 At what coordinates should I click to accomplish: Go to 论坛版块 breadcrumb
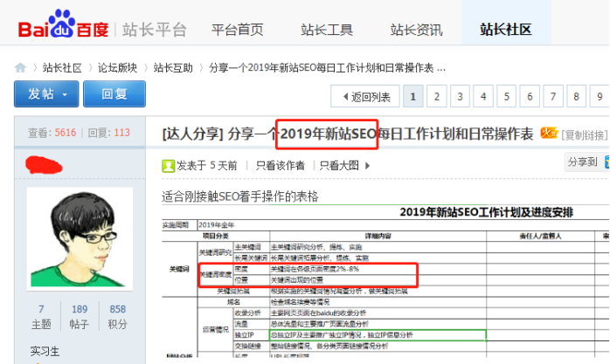[x=117, y=68]
